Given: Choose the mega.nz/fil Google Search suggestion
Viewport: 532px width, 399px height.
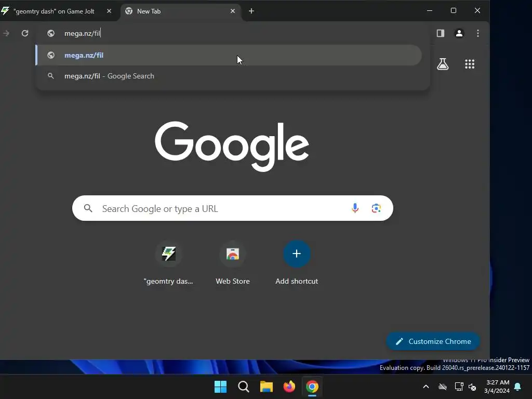Looking at the screenshot, I should pos(229,76).
